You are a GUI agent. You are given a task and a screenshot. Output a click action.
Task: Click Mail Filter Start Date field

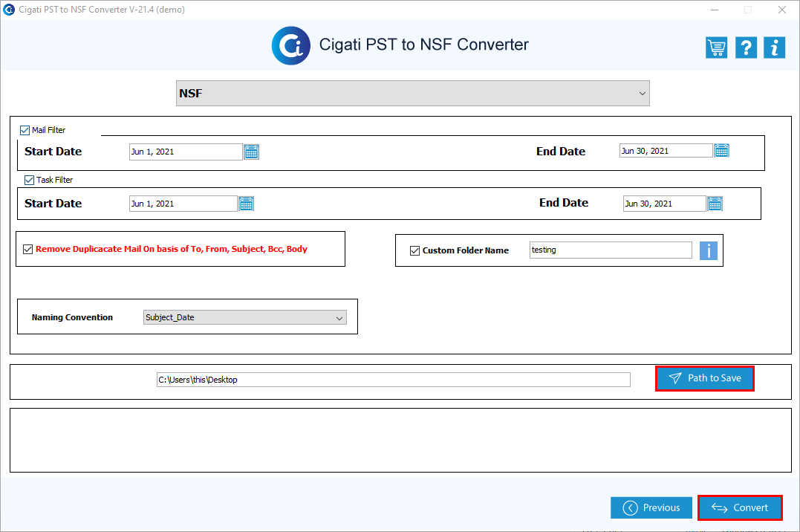pos(186,152)
